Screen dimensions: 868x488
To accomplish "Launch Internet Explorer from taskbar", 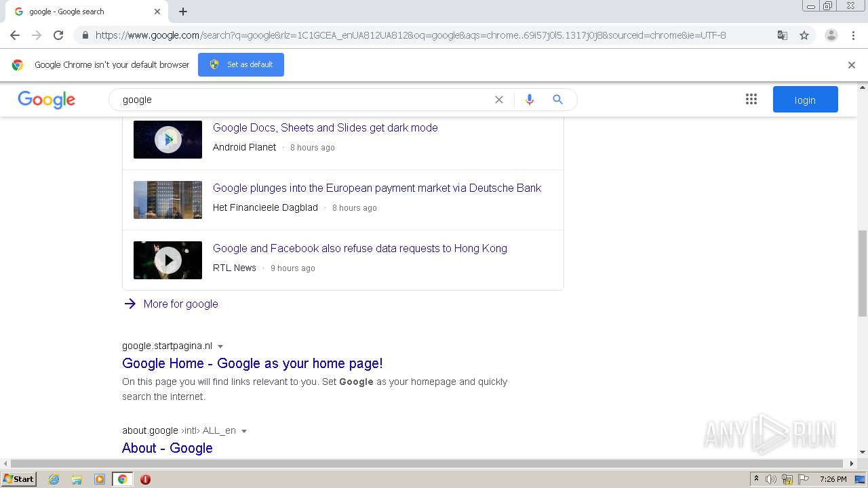I will click(54, 479).
